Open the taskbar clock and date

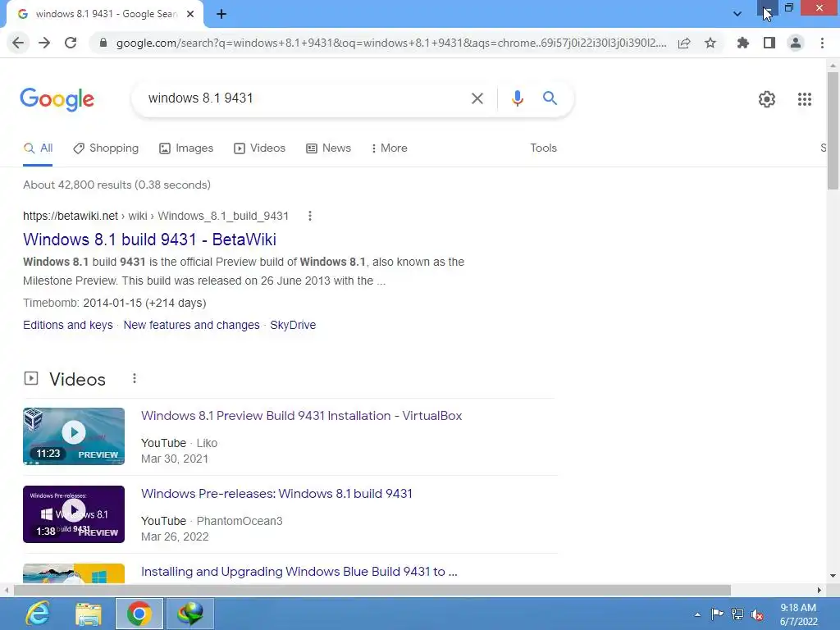(x=798, y=614)
